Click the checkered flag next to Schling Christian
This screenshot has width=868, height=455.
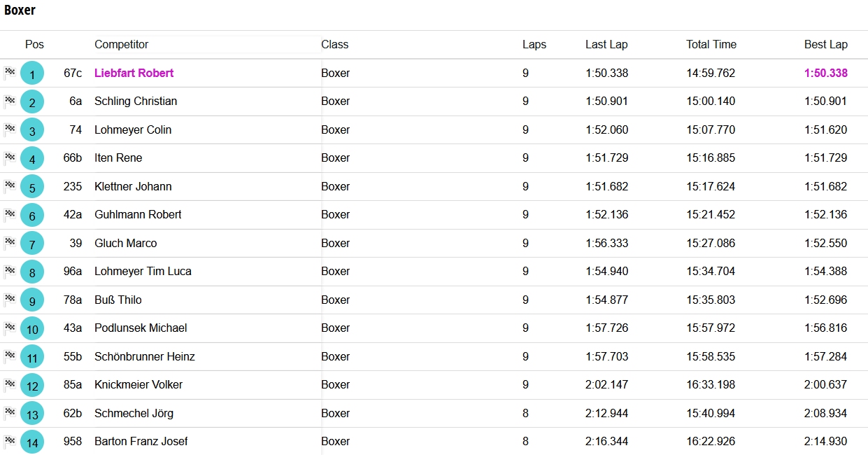[10, 101]
